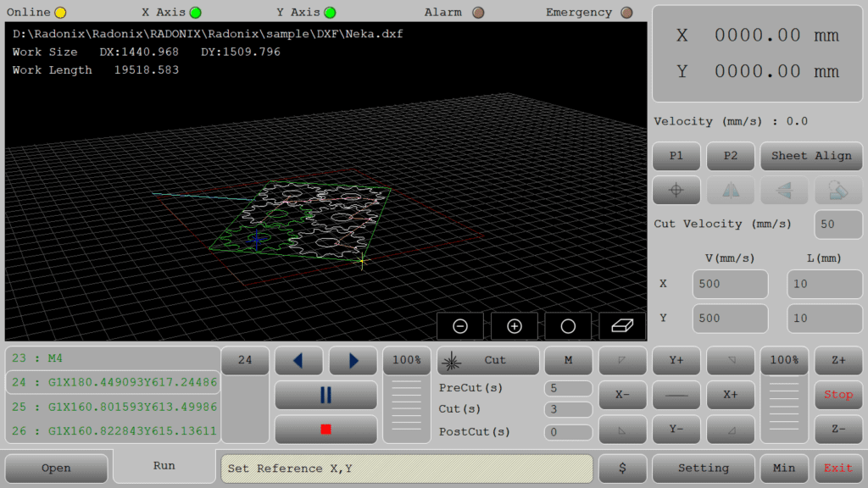Click the line number 24 button

tap(245, 360)
